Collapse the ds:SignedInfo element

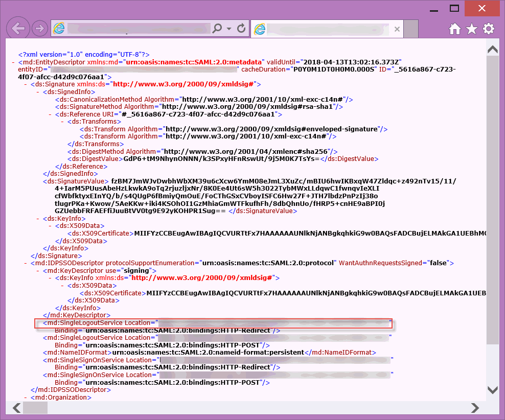pos(38,92)
